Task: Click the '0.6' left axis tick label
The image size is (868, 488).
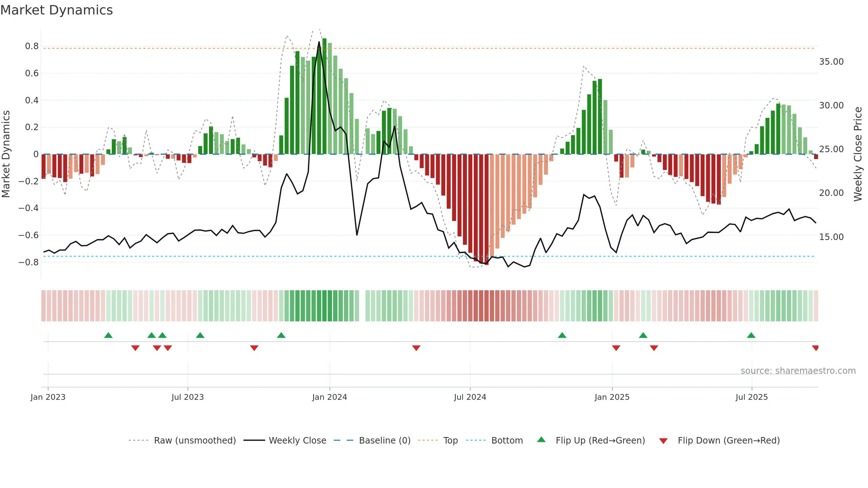Action: [32, 73]
